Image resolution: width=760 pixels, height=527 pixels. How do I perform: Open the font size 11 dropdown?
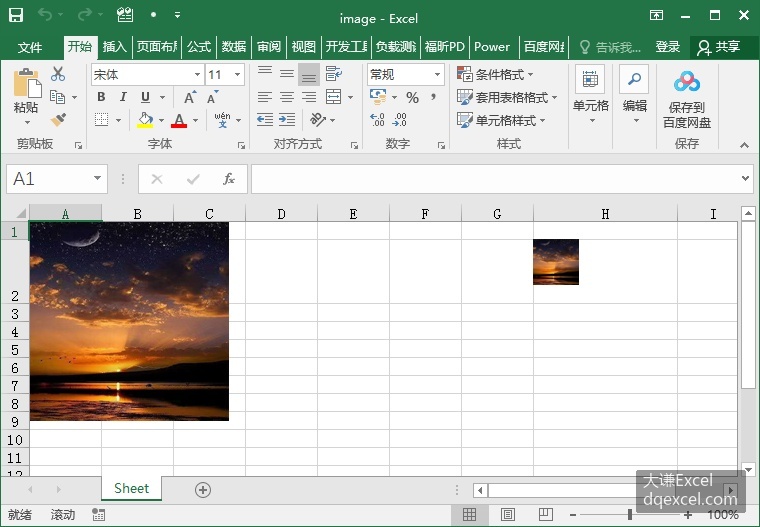(x=238, y=74)
